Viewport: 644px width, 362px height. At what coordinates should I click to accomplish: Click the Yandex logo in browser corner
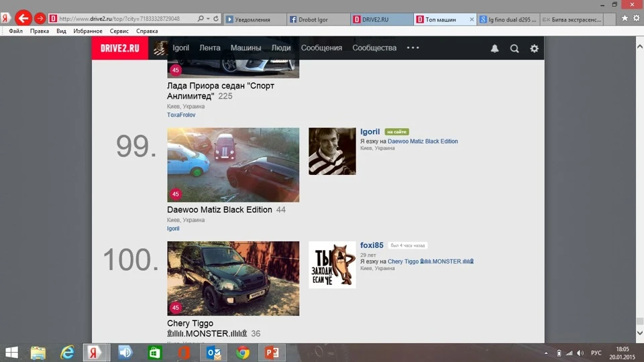pos(5,18)
